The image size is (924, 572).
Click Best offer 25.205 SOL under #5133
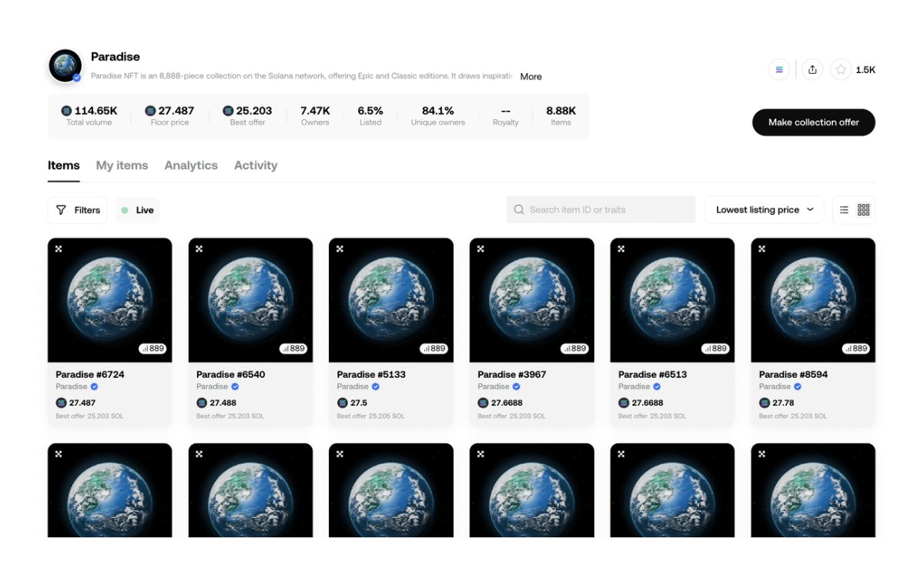pos(371,416)
